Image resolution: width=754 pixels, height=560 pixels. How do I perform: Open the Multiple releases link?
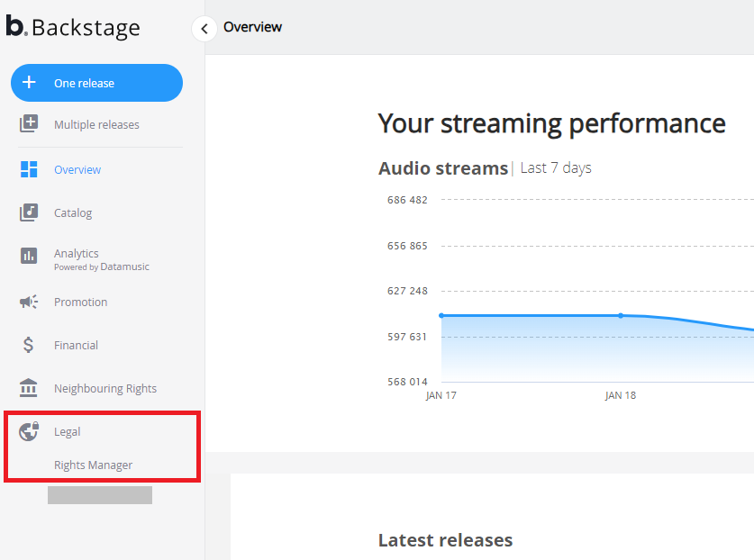pyautogui.click(x=96, y=125)
